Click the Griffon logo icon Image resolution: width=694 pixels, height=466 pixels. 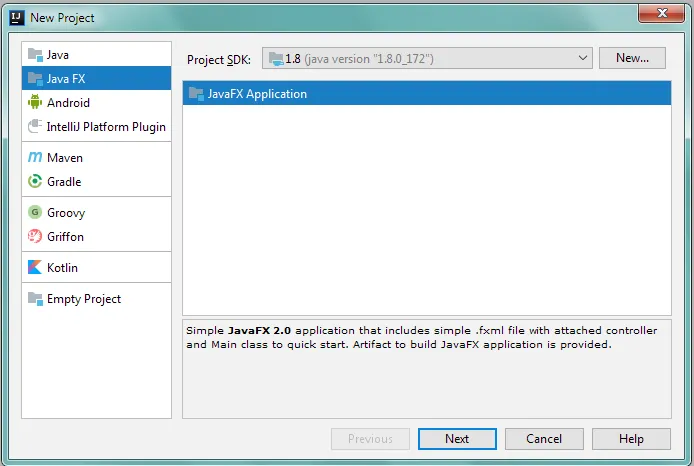[x=35, y=236]
